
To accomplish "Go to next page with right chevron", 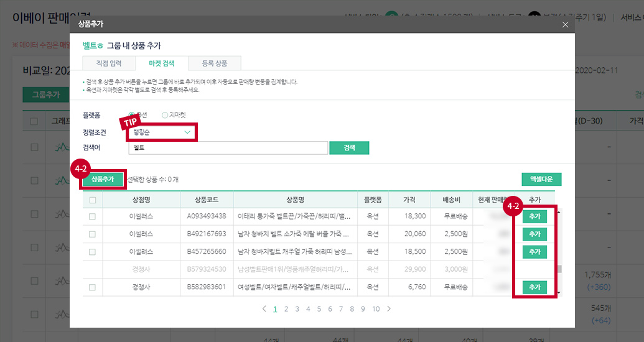I will coord(388,309).
